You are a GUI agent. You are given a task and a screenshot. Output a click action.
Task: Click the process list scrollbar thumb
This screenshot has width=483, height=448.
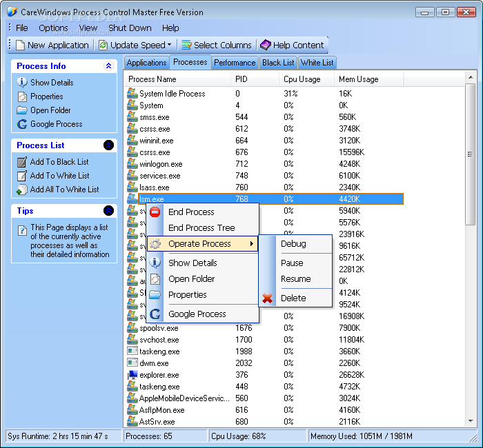point(470,154)
